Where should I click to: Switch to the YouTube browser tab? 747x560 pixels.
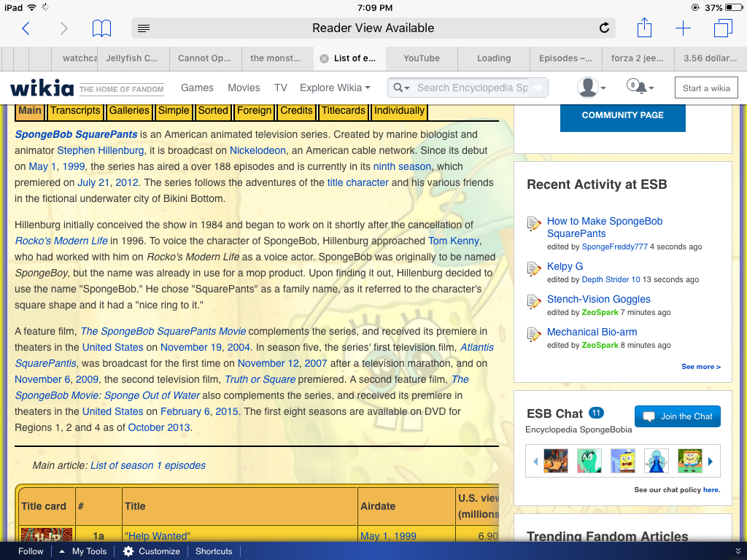pos(422,58)
